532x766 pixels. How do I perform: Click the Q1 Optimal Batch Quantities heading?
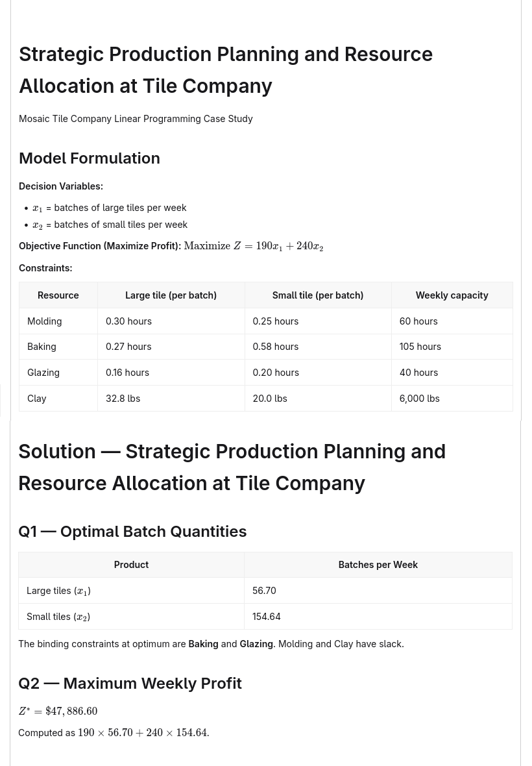[x=132, y=532]
